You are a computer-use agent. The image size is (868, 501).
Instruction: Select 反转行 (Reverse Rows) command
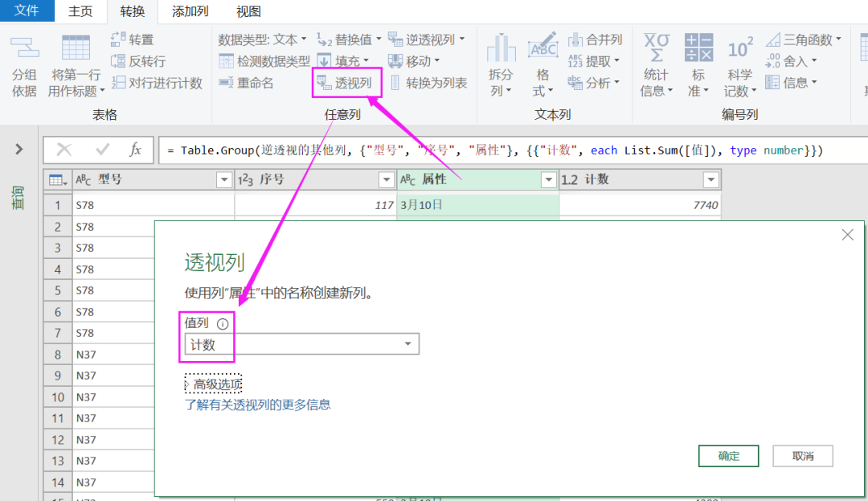coord(138,61)
